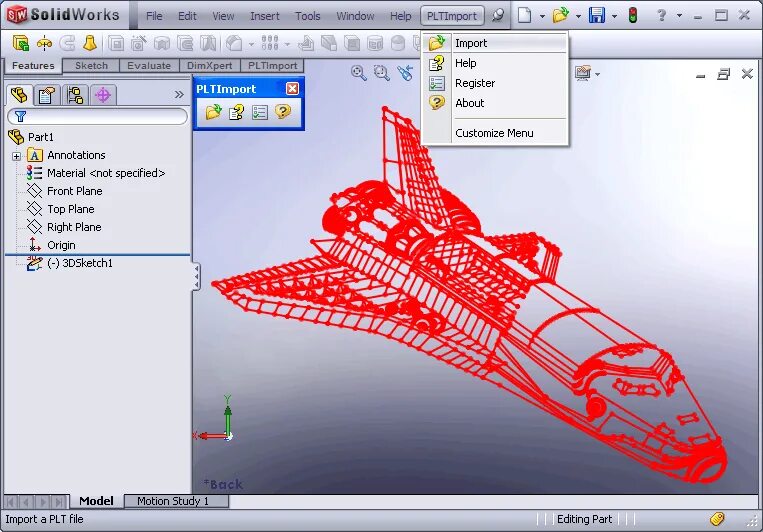Choose About from the PLTImport menu
Image resolution: width=763 pixels, height=532 pixels.
point(495,103)
